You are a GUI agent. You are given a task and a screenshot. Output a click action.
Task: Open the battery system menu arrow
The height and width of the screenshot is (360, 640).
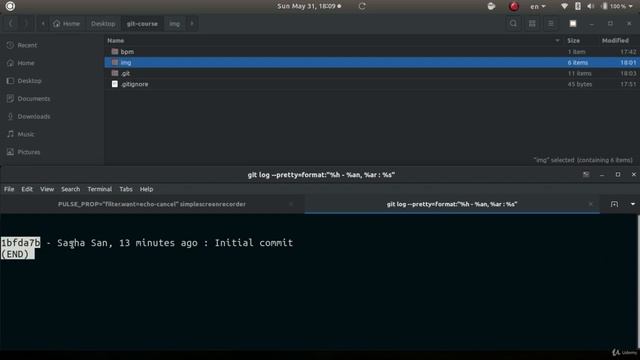(631, 6)
